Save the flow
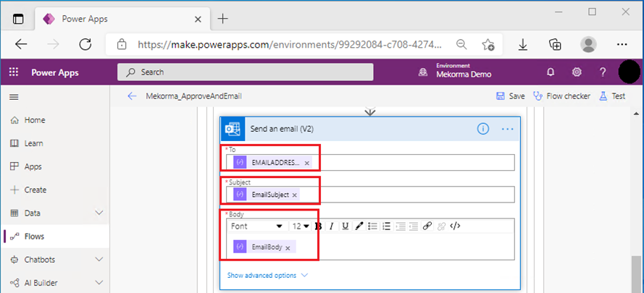Viewport: 644px width, 293px height. pyautogui.click(x=511, y=96)
